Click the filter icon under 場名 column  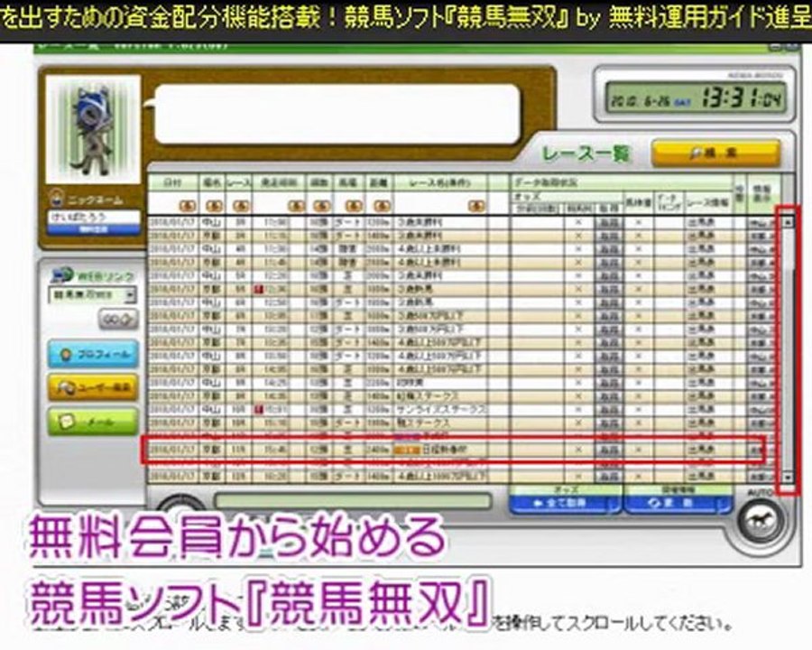click(x=214, y=207)
